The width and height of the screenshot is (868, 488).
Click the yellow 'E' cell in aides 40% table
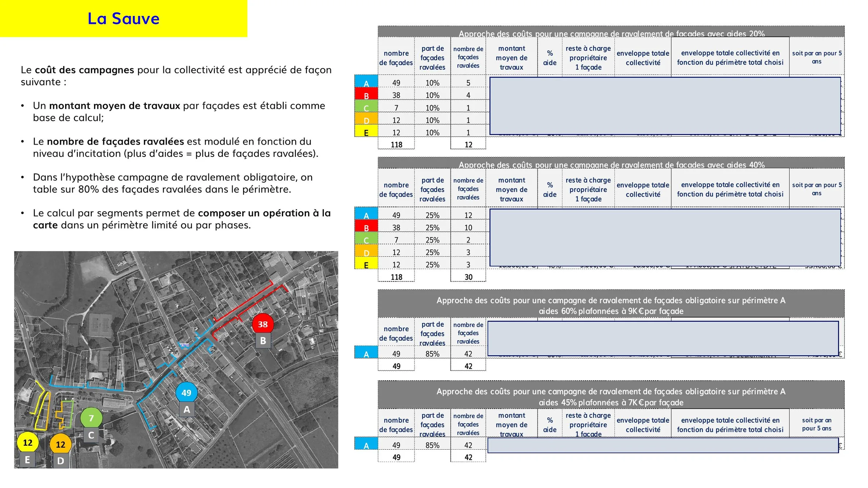366,263
